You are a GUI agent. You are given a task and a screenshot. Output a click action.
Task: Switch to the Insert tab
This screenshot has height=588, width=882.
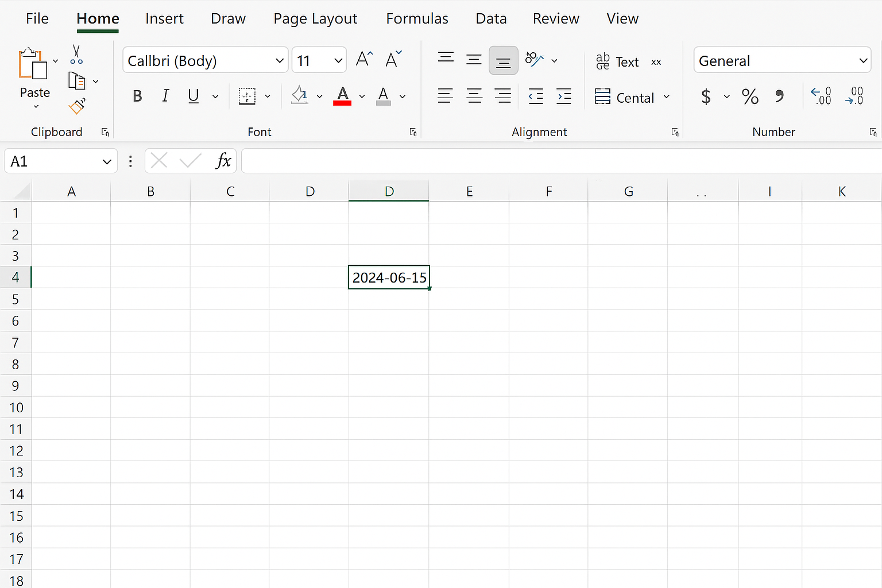(164, 18)
